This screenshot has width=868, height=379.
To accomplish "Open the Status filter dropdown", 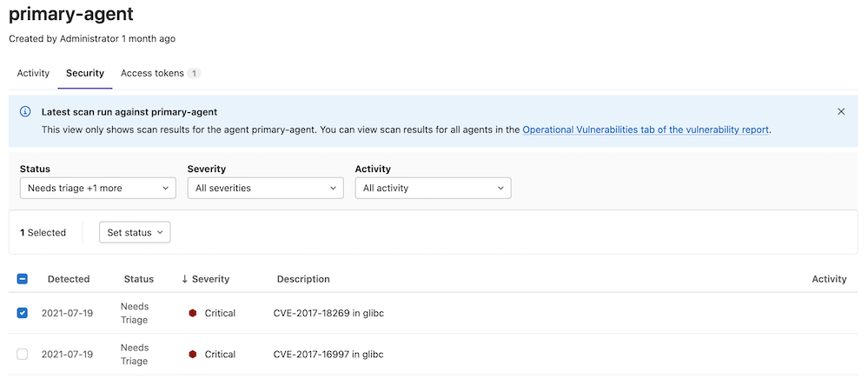I will click(97, 188).
